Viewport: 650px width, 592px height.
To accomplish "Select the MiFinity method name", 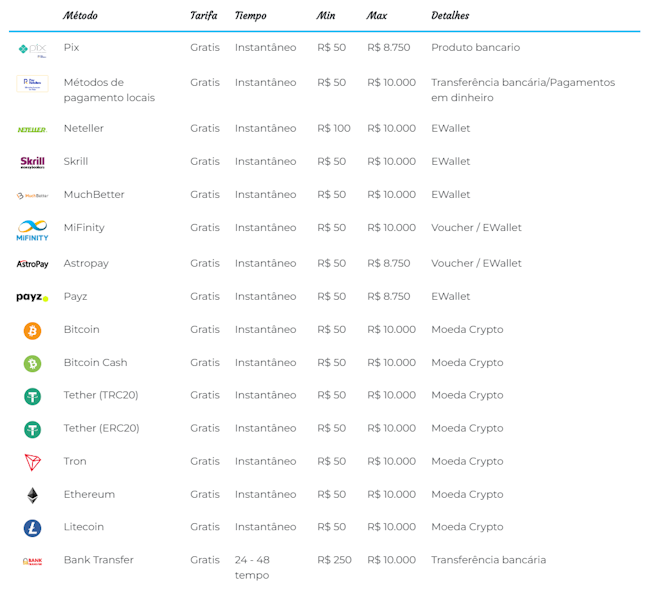I will 84,228.
